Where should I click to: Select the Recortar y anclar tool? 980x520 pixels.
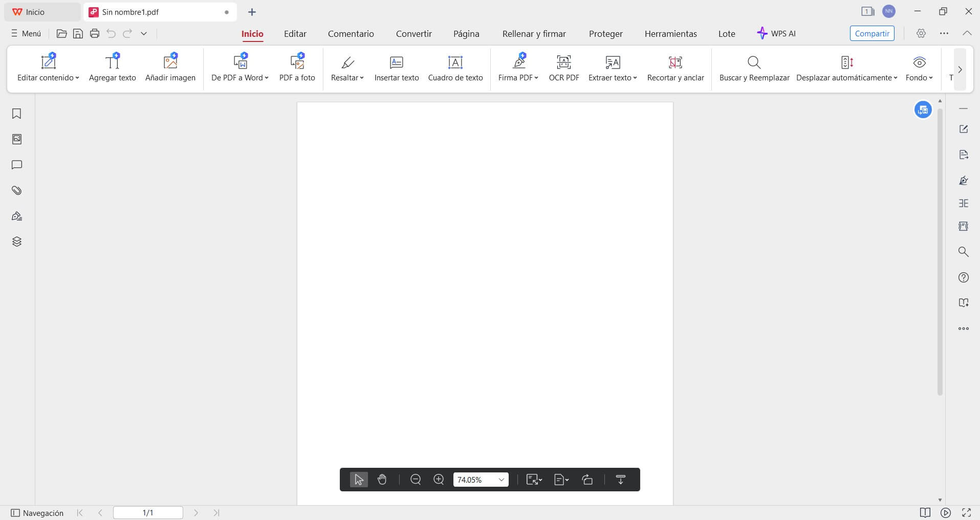pos(676,68)
